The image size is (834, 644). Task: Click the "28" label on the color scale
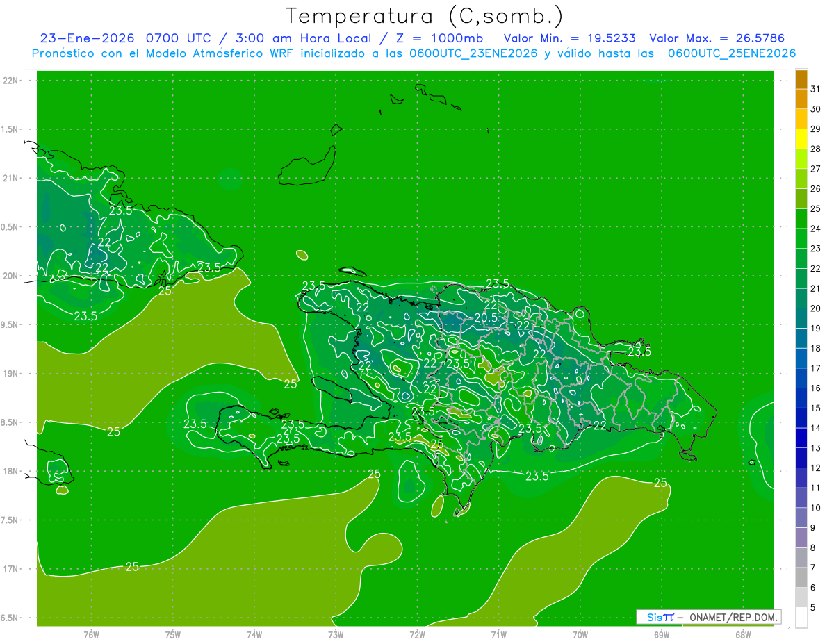816,149
